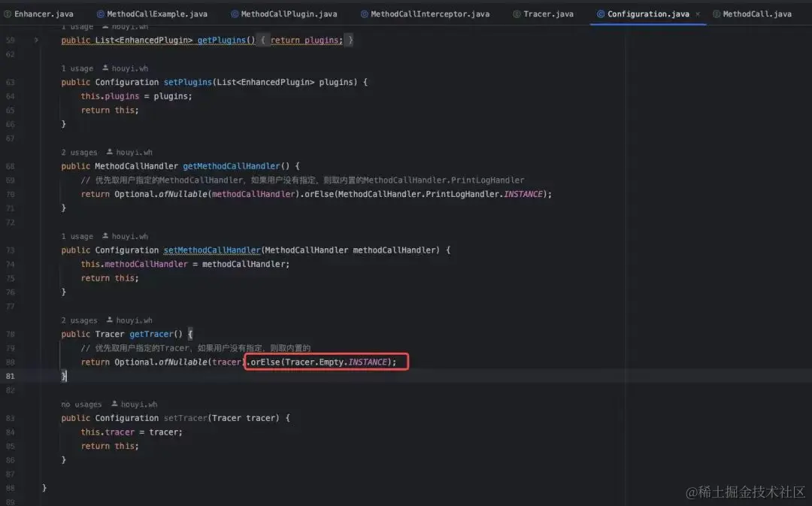Open '1 usage' hint above setPlugins
Image resolution: width=812 pixels, height=506 pixels.
coord(77,68)
